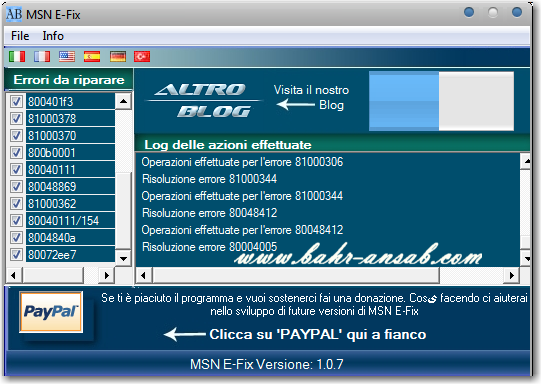This screenshot has width=541, height=384.
Task: Uncheck the 800b0001 error checkbox
Action: click(16, 152)
